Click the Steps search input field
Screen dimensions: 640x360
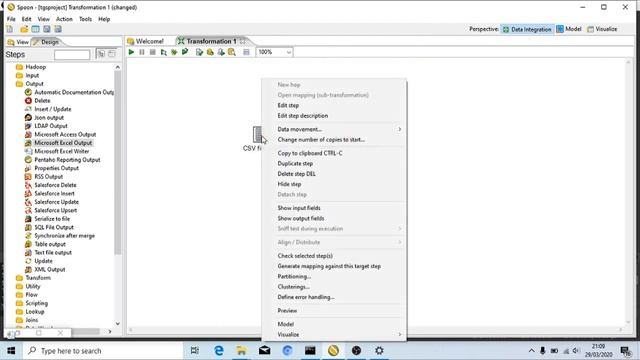point(72,55)
